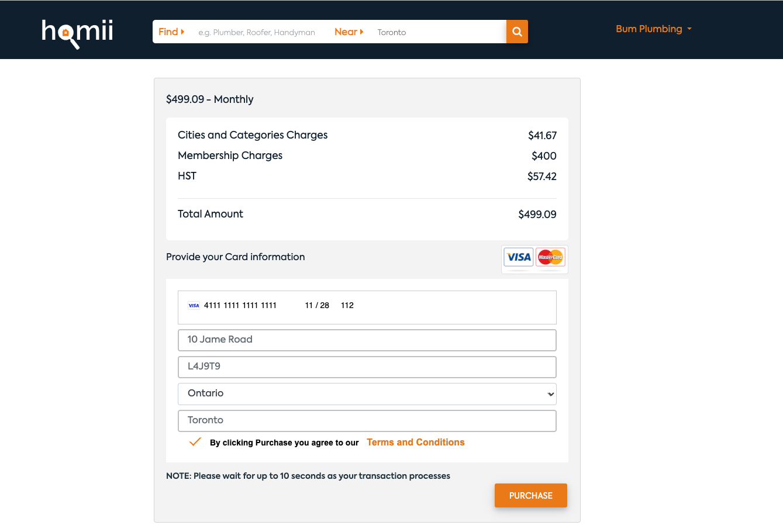Toggle the Terms agreement checkmark
The height and width of the screenshot is (532, 783).
click(x=195, y=441)
